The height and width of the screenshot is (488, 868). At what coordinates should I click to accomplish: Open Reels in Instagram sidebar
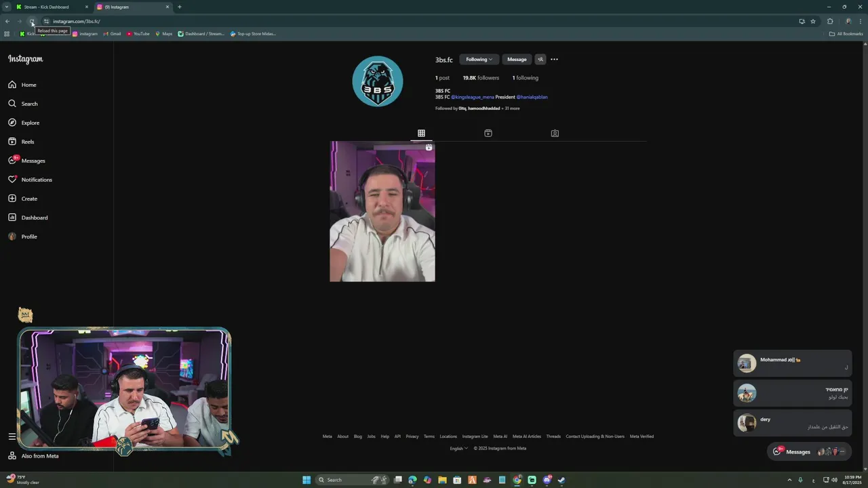pos(21,142)
